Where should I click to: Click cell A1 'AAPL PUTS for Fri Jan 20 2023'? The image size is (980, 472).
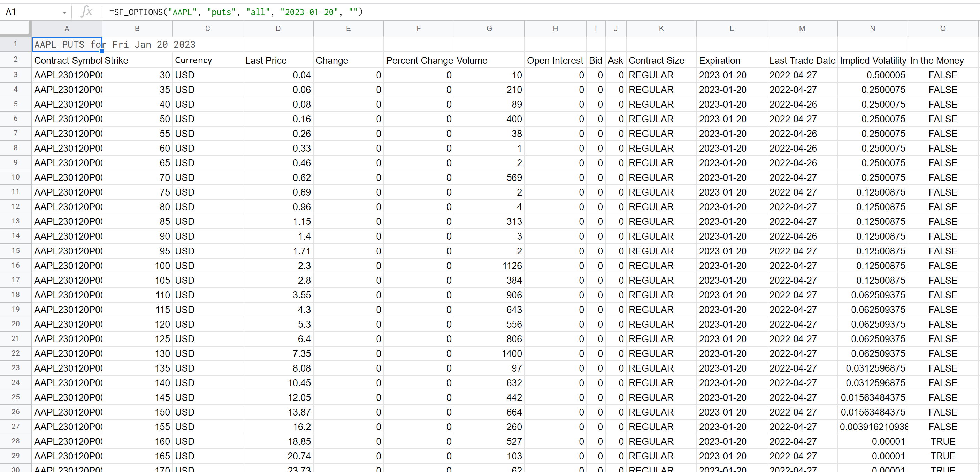click(67, 45)
